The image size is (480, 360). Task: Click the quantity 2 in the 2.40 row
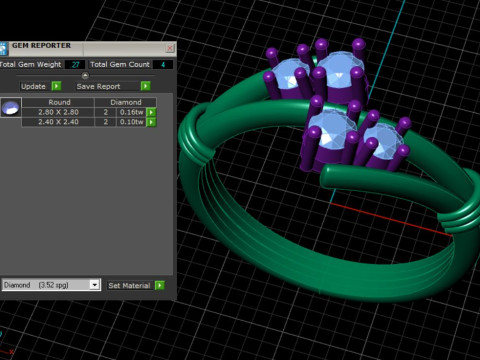click(x=105, y=122)
